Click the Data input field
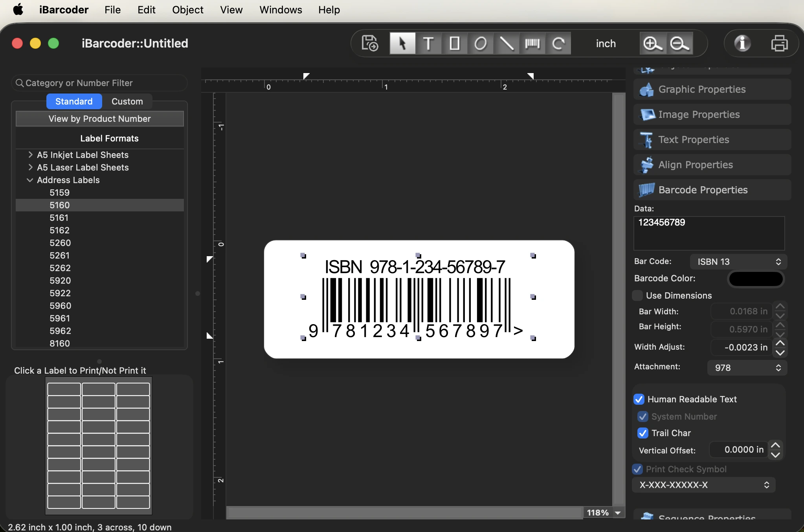Viewport: 804px width, 532px height. click(709, 233)
